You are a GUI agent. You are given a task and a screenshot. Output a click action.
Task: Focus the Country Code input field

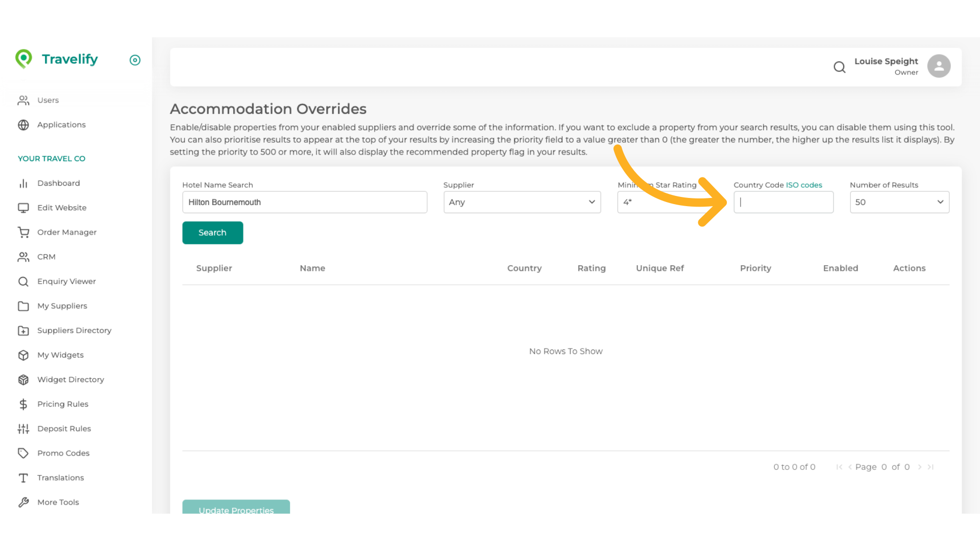783,202
